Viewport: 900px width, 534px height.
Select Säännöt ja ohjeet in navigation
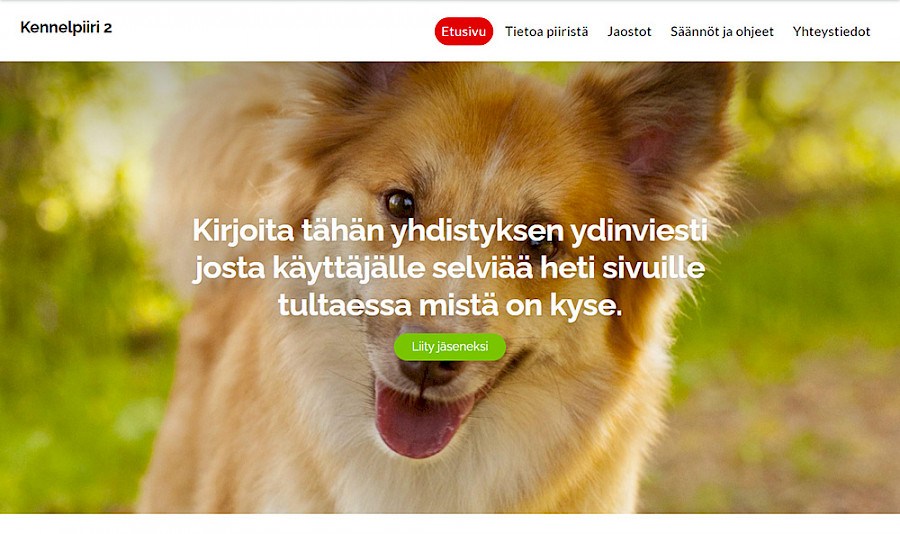coord(721,32)
